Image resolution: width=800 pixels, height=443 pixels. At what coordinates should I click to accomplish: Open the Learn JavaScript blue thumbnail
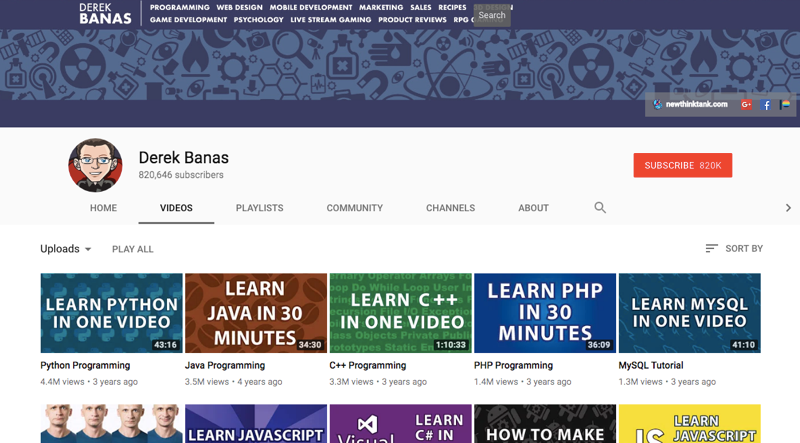click(x=256, y=424)
